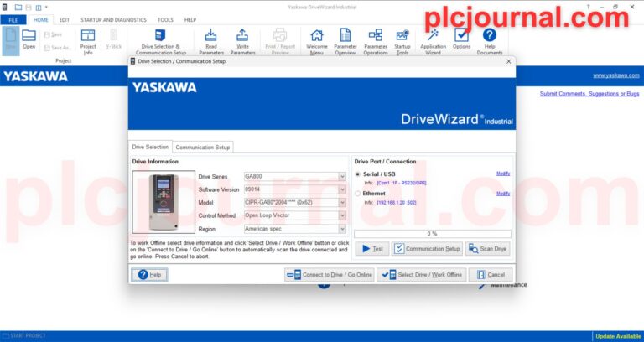644x342 pixels.
Task: Click Submit Comments, Suggestions or Bugs link
Action: tap(589, 94)
